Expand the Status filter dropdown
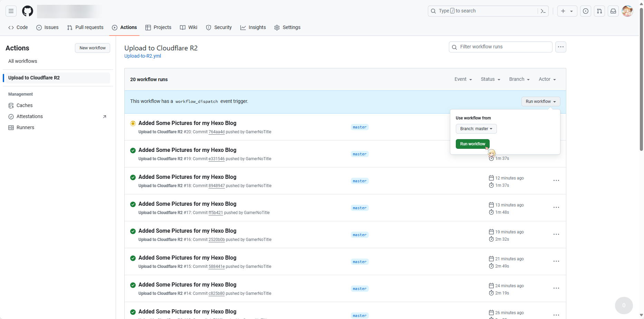This screenshot has width=644, height=319. coord(490,79)
